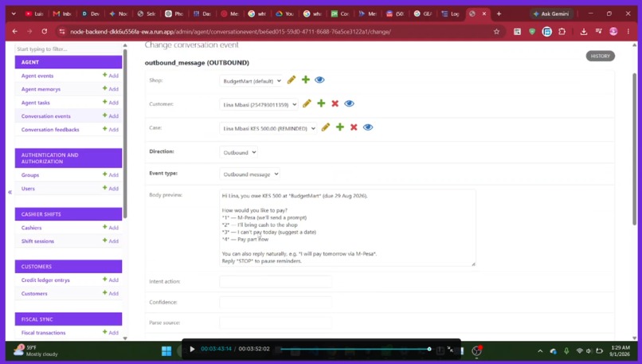Open Fiscal transactions link
The image size is (642, 364).
click(43, 333)
